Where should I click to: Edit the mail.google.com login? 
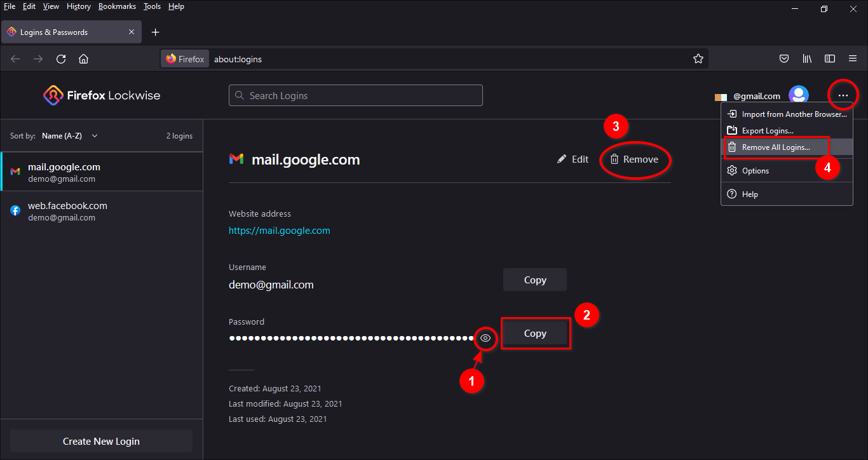click(x=573, y=159)
